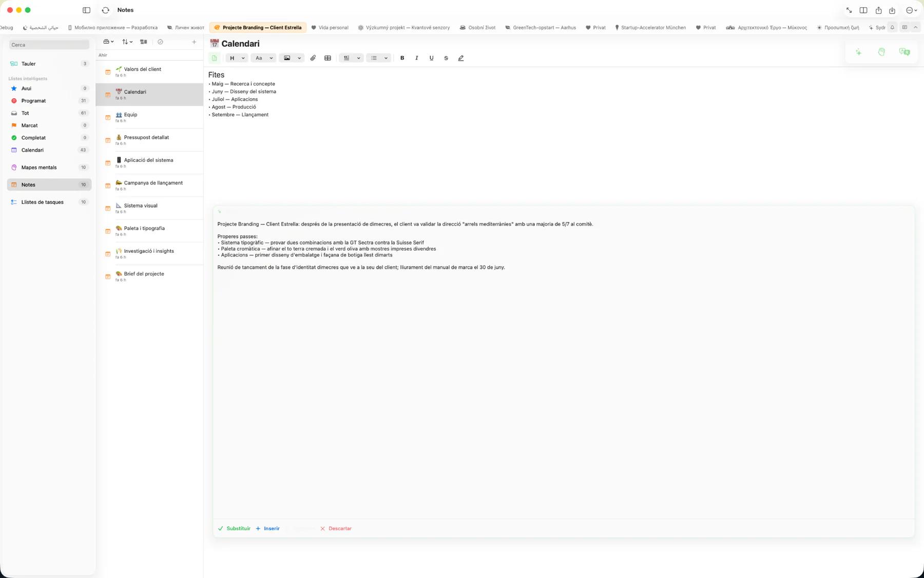This screenshot has height=578, width=924.
Task: Open Brief del projecte note
Action: [150, 276]
